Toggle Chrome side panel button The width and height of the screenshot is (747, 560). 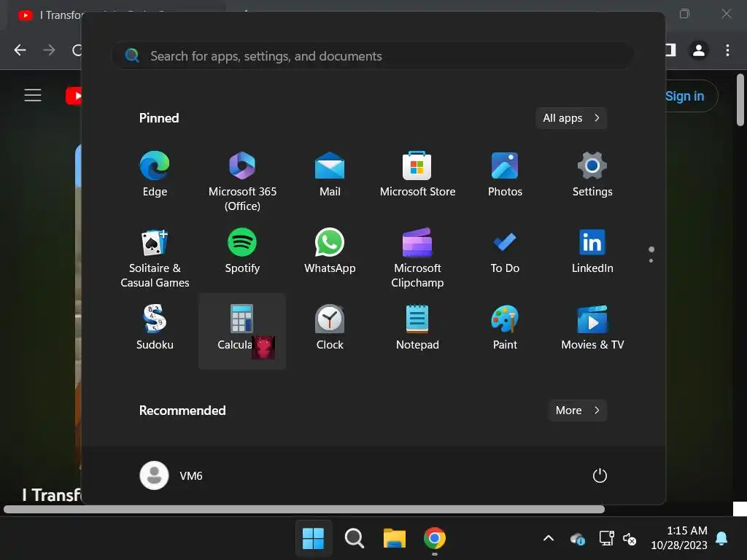[671, 50]
